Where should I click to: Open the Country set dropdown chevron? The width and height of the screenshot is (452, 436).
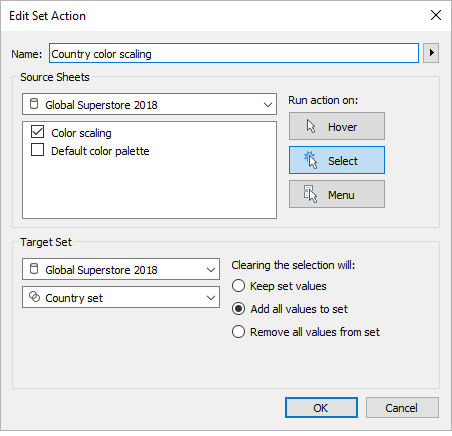[211, 297]
